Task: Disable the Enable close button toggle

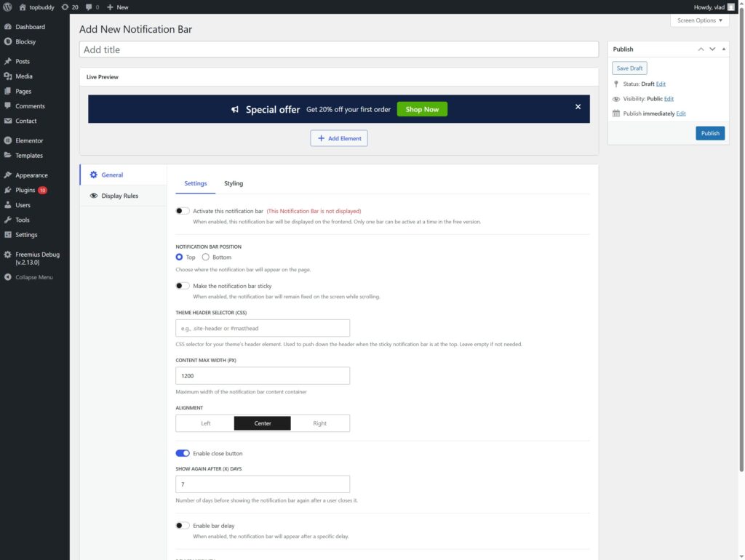Action: click(x=183, y=453)
